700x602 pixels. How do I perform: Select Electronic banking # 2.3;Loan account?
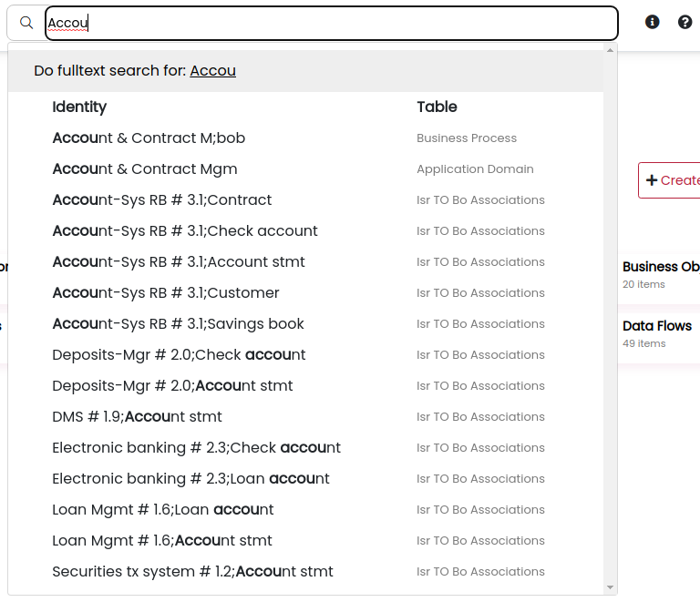[x=306, y=478]
